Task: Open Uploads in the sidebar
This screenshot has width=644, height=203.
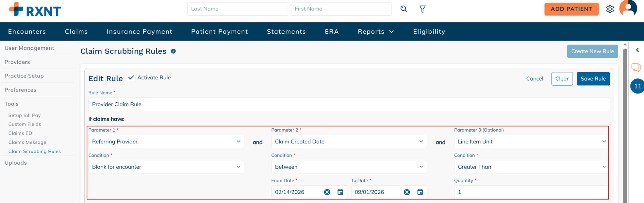Action: point(16,163)
